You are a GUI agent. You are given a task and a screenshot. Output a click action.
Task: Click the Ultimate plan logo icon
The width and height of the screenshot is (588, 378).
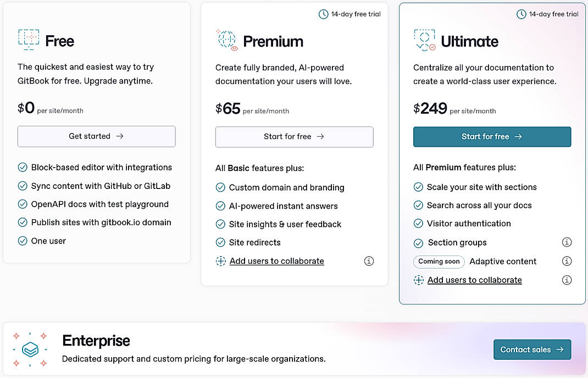point(423,40)
